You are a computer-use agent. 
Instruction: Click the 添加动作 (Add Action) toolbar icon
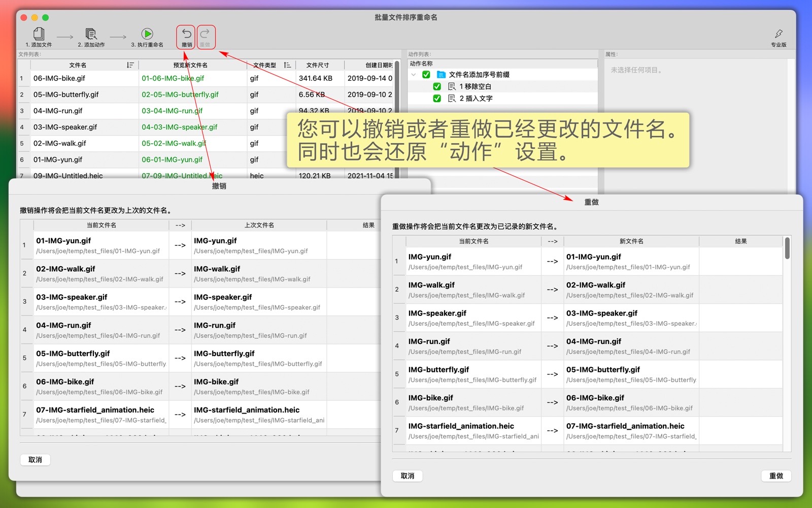pos(91,35)
